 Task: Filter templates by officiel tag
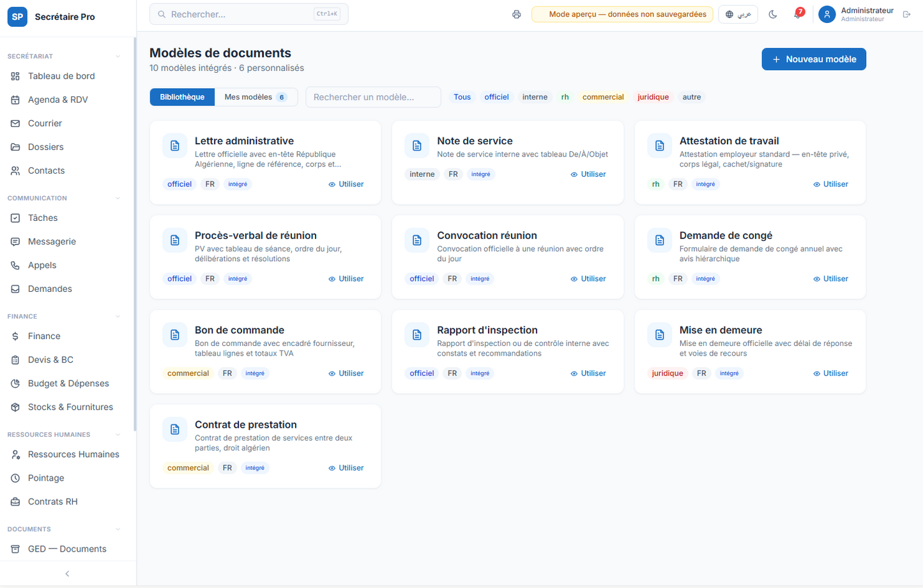[496, 97]
